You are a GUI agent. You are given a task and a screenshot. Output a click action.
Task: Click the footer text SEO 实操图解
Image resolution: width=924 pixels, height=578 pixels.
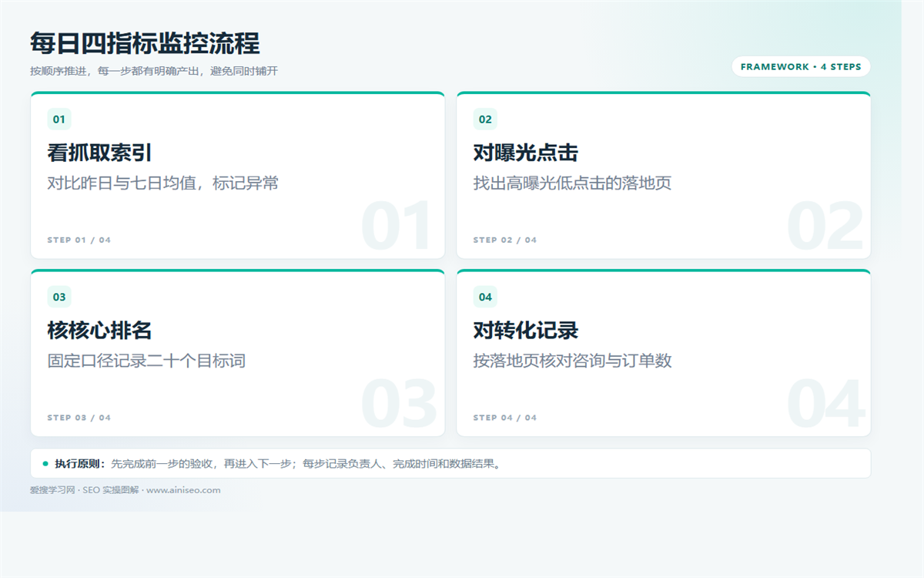[x=111, y=490]
